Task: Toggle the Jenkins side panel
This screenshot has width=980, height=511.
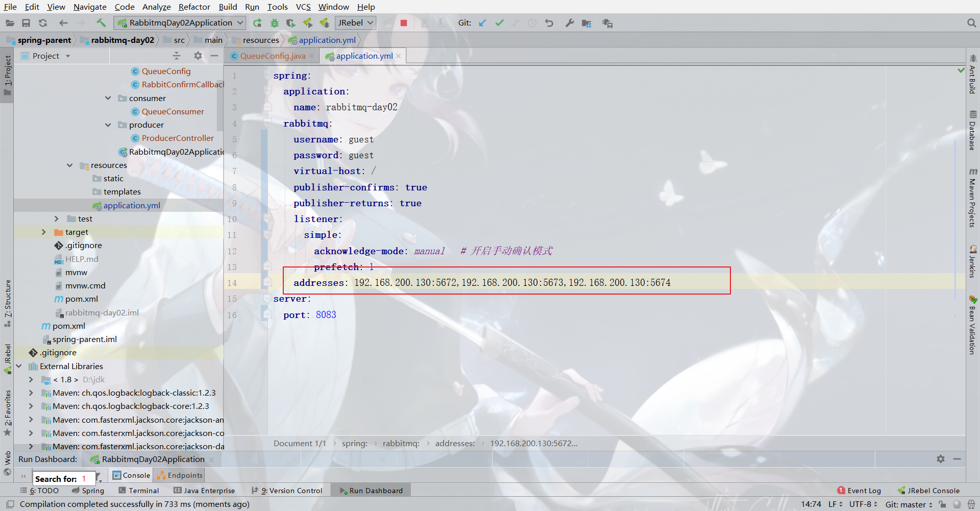Action: tap(973, 261)
